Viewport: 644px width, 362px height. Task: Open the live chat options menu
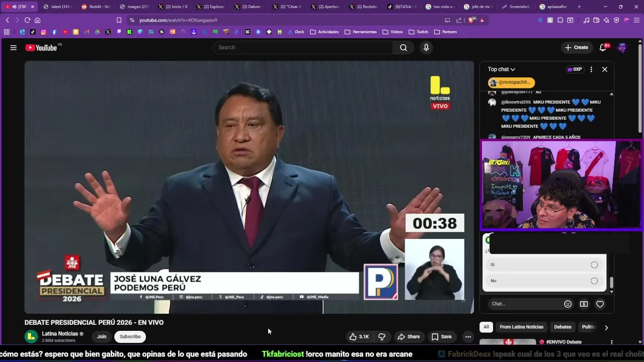tap(591, 69)
